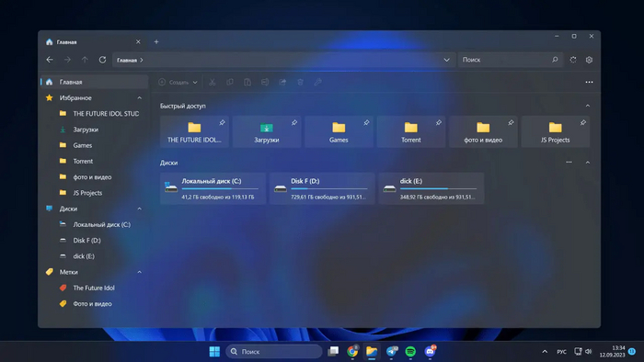Click the search magnifier in Поиск box
Image resolution: width=644 pixels, height=362 pixels.
(555, 60)
